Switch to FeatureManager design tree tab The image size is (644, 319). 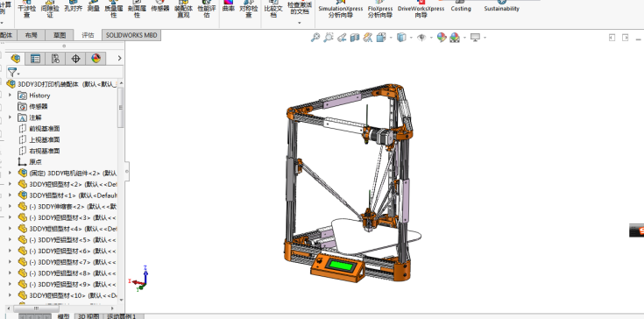(x=15, y=59)
